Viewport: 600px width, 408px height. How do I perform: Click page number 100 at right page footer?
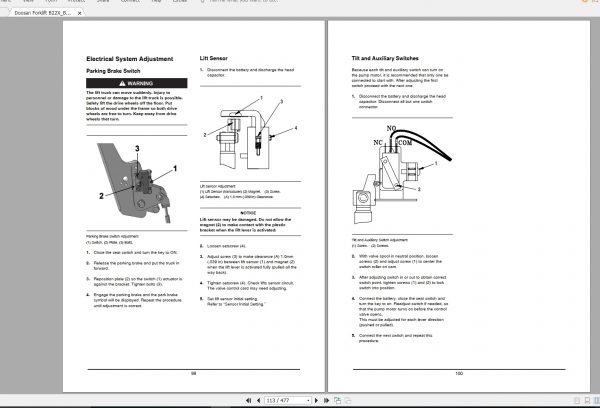point(459,374)
